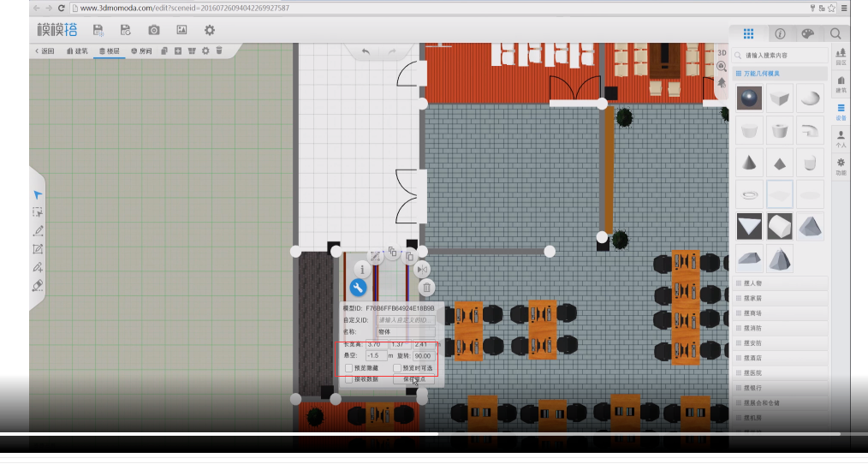The image size is (868, 464).
Task: Expand the 摆酒店 category
Action: tap(781, 358)
